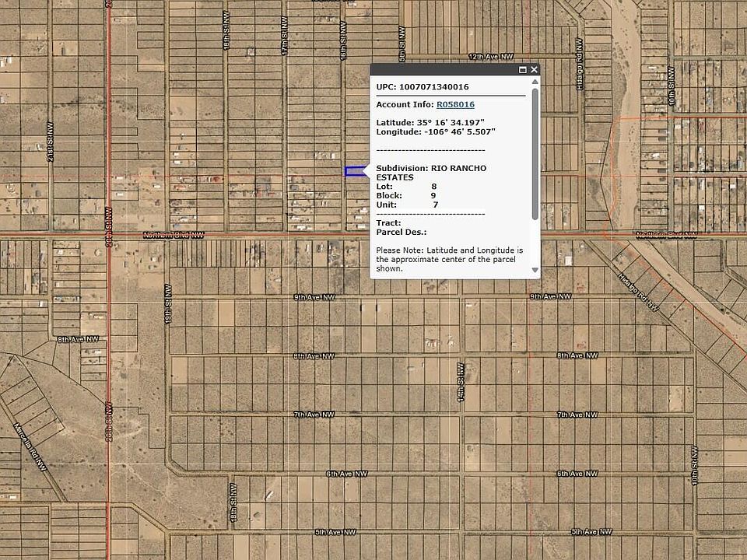The width and height of the screenshot is (747, 560).
Task: Open account info link R058016
Action: point(455,104)
